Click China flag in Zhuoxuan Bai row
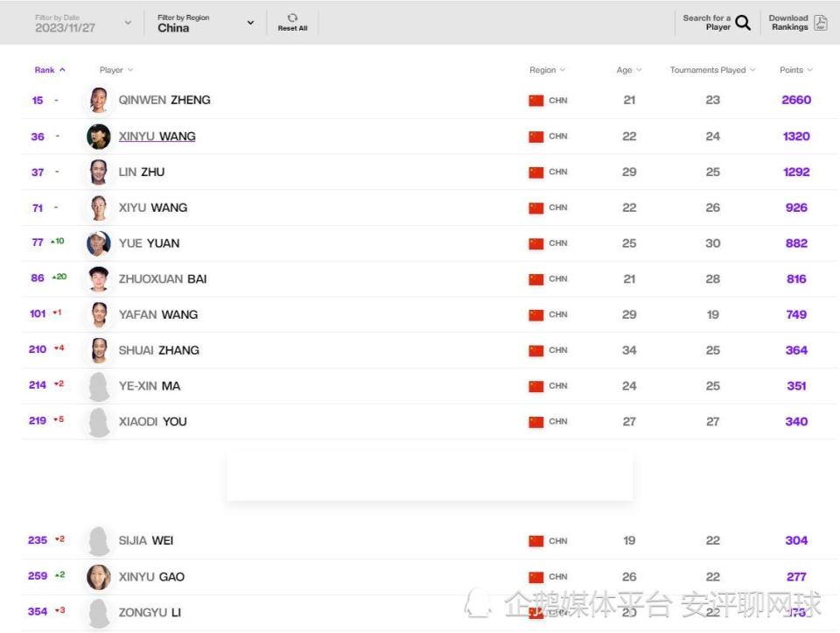The image size is (840, 633). click(x=536, y=279)
